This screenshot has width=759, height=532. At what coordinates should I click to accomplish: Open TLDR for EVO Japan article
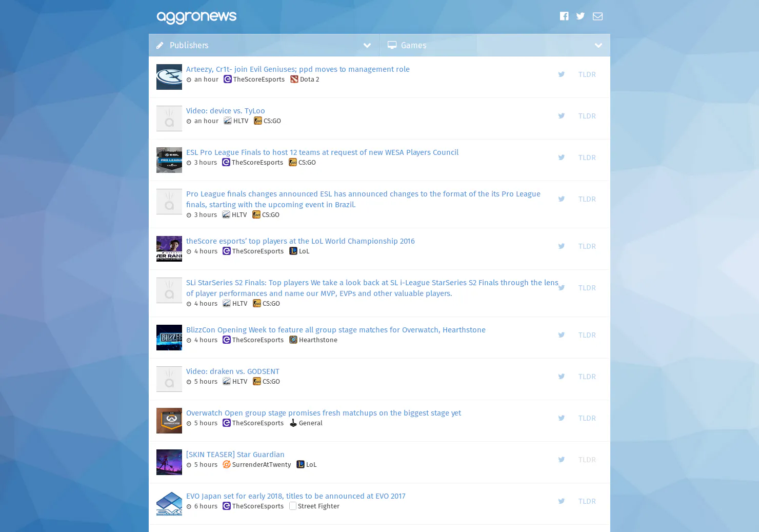point(587,501)
